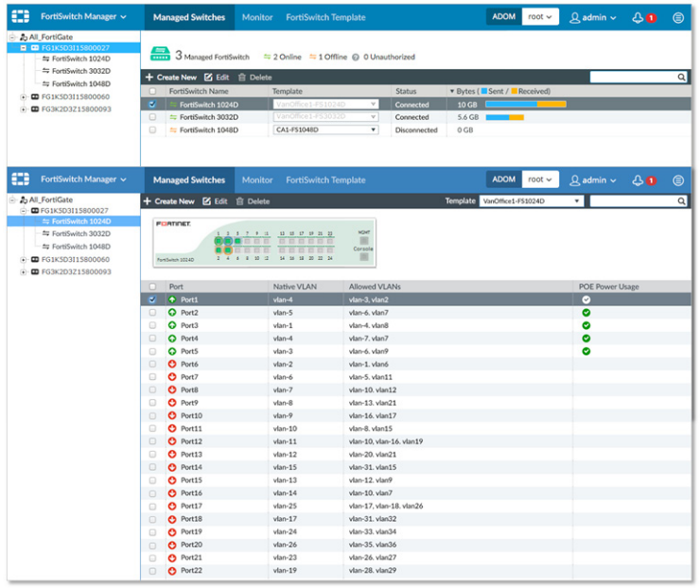The height and width of the screenshot is (588, 700).
Task: Click the offline icon of FortiSwitch 1048D row
Action: tap(173, 130)
